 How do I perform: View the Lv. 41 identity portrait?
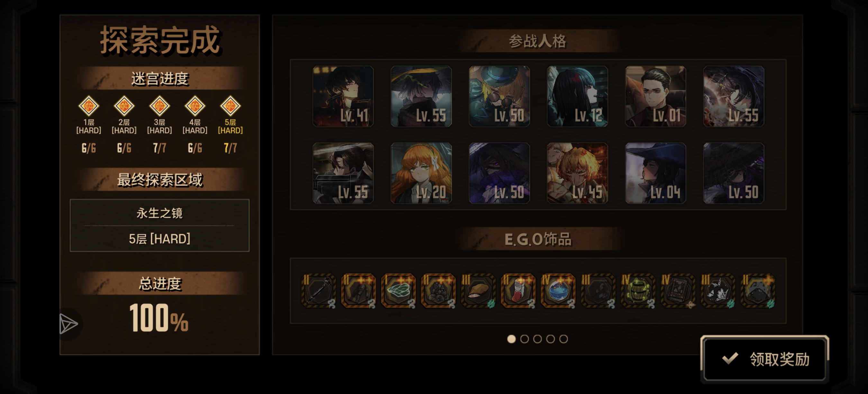click(343, 97)
